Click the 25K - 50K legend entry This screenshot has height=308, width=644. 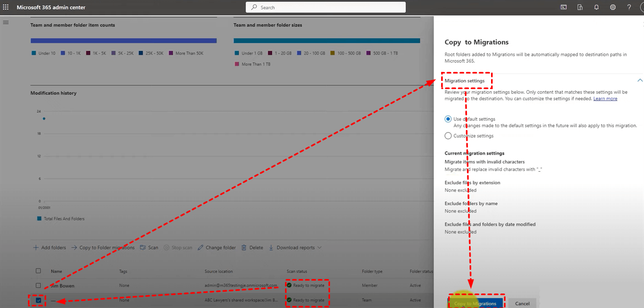[151, 53]
